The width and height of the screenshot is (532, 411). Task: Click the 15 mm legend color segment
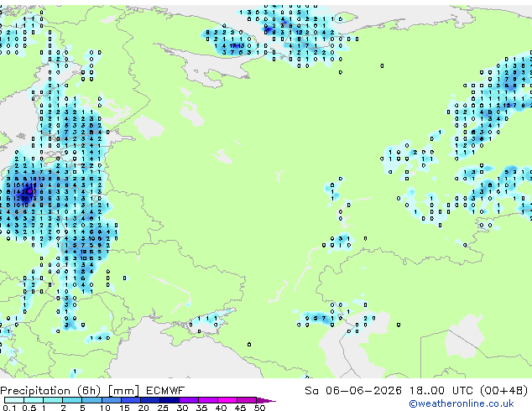coord(131,400)
